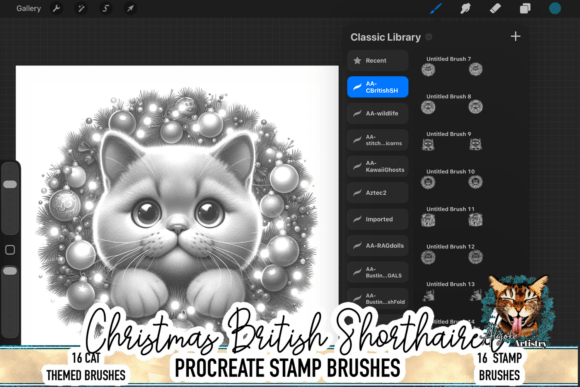The height and width of the screenshot is (387, 580).
Task: Click the brush size slider handle
Action: pyautogui.click(x=10, y=184)
